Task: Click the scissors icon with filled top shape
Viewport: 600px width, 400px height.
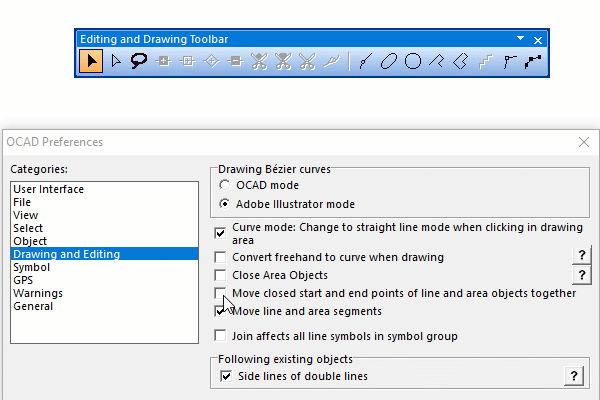Action: pos(283,61)
